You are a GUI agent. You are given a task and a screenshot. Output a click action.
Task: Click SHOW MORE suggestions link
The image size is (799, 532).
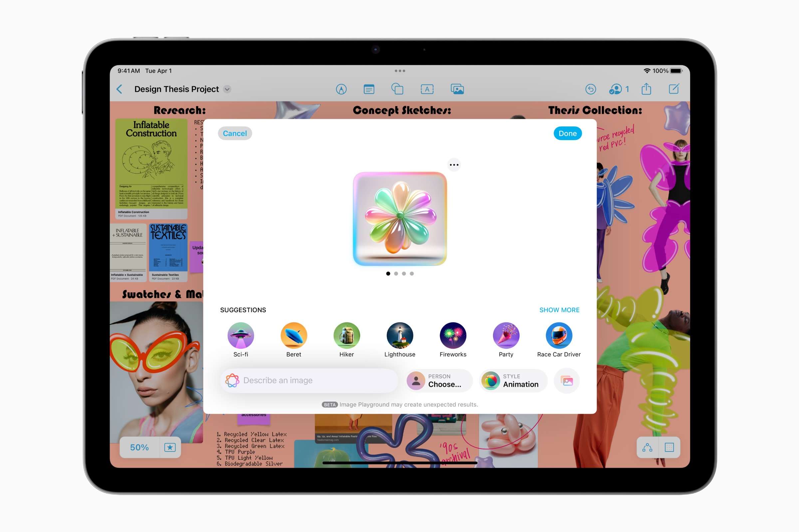point(559,309)
